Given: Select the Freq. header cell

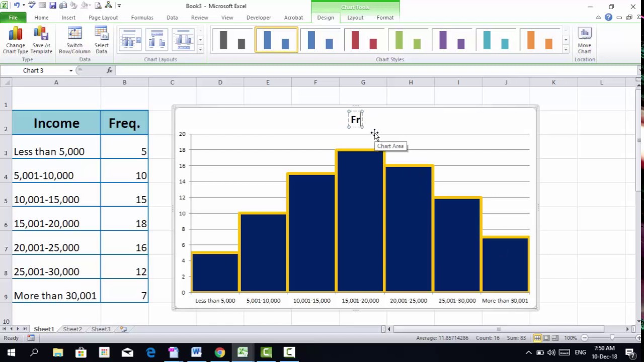Looking at the screenshot, I should [x=124, y=123].
